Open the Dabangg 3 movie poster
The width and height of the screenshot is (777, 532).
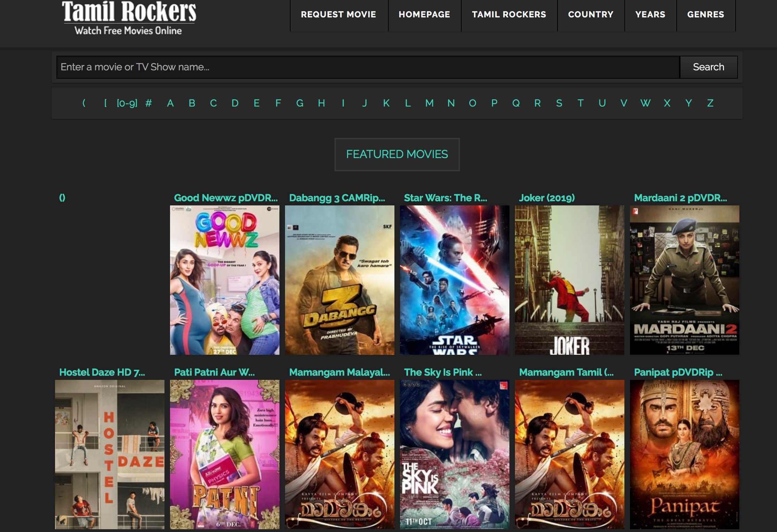[x=339, y=280]
